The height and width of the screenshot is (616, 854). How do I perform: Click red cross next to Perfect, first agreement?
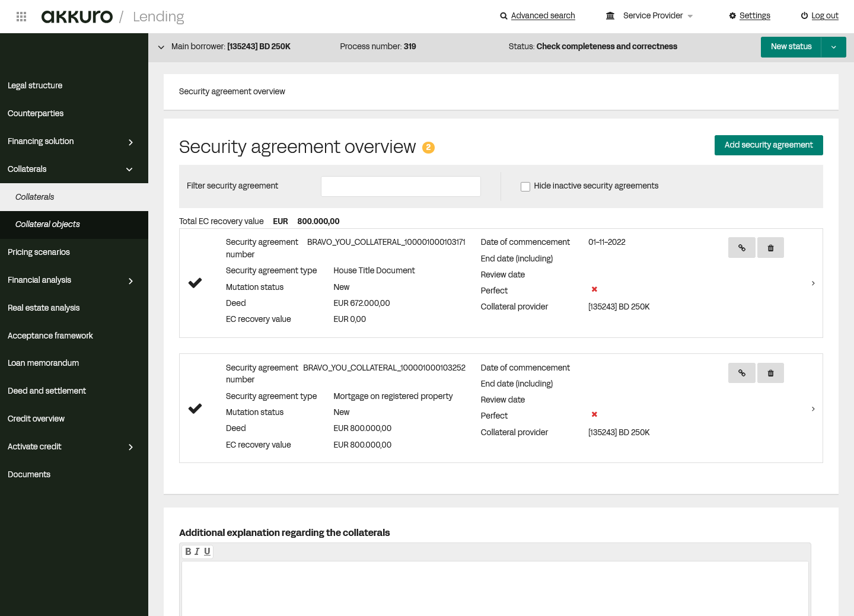point(594,289)
